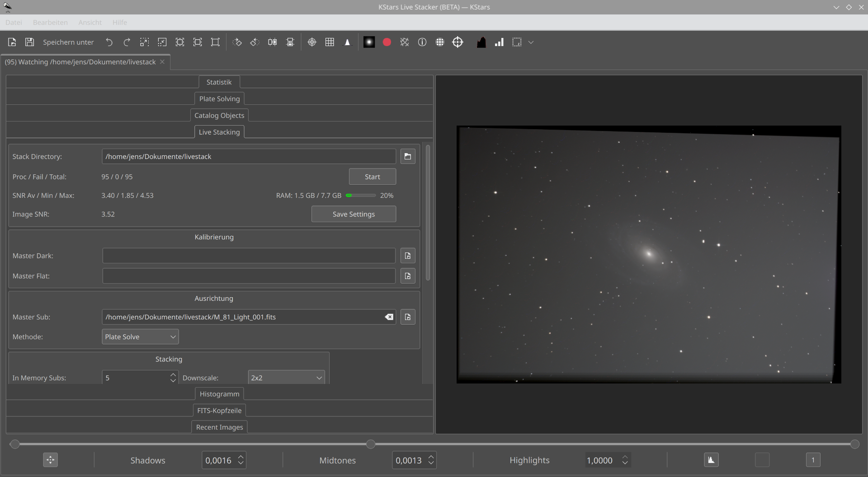Viewport: 868px width, 477px height.
Task: Toggle the pixel grid overlay
Action: pos(330,42)
